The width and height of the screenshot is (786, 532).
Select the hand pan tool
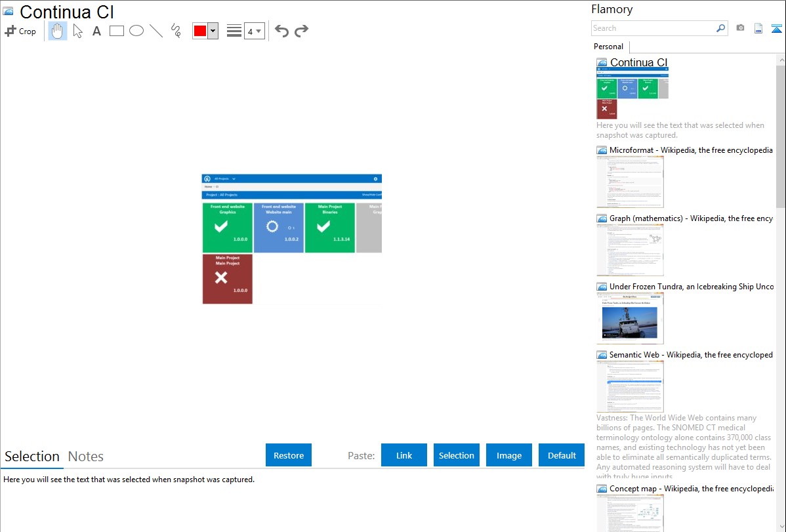pyautogui.click(x=58, y=31)
